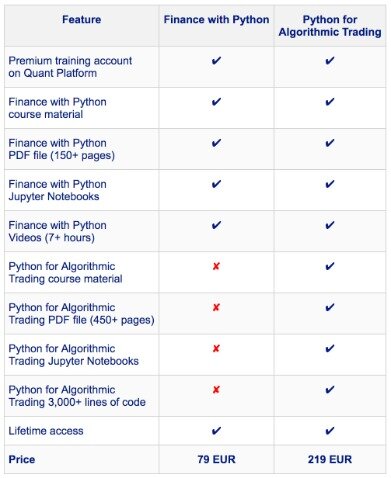Click the red X for 3,000+ lines of code
The height and width of the screenshot is (478, 391).
[216, 389]
